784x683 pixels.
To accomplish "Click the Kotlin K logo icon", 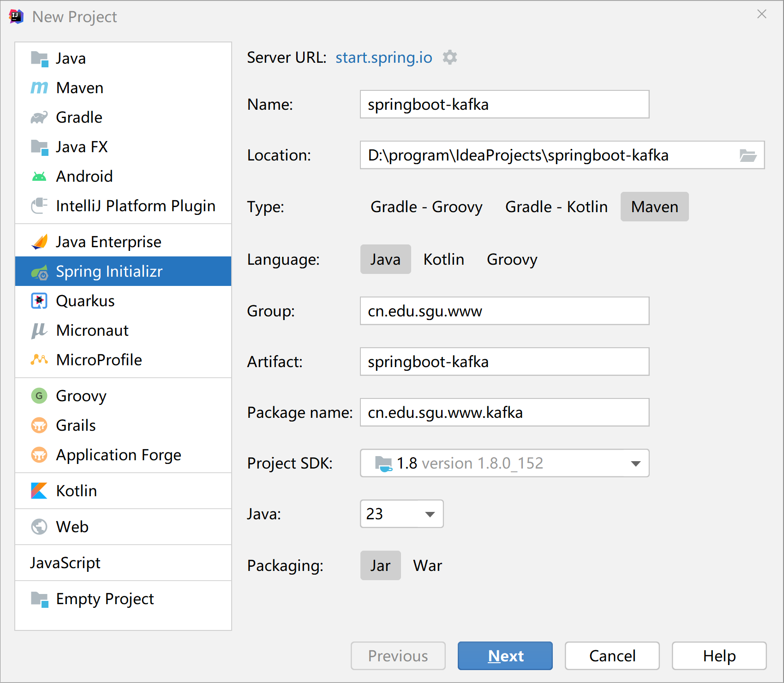I will point(39,491).
